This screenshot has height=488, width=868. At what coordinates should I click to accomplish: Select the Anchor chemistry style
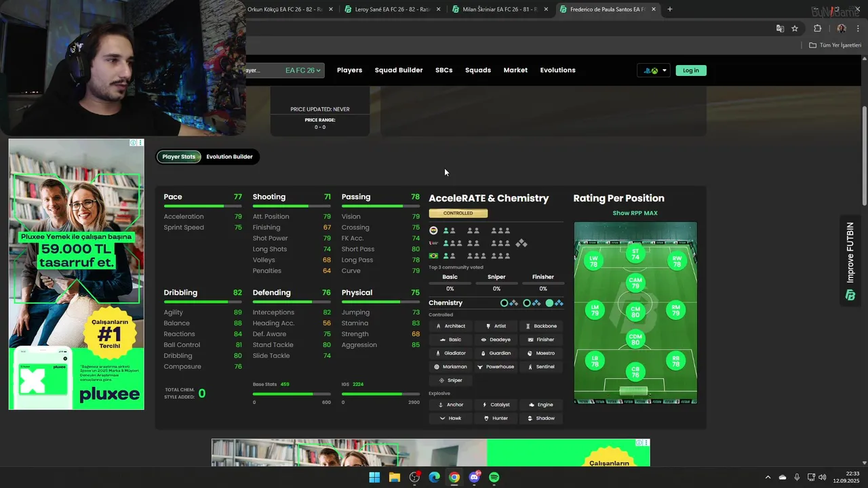[x=450, y=405]
